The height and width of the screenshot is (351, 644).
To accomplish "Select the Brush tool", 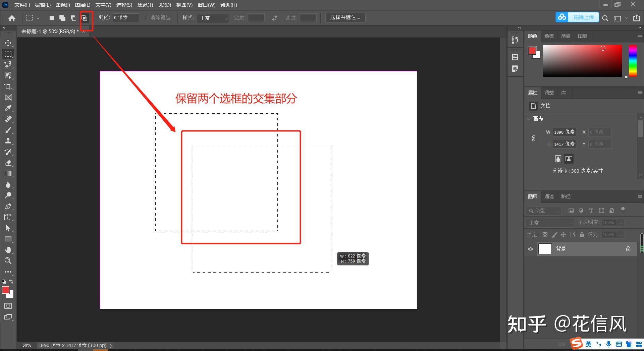I will [x=8, y=130].
